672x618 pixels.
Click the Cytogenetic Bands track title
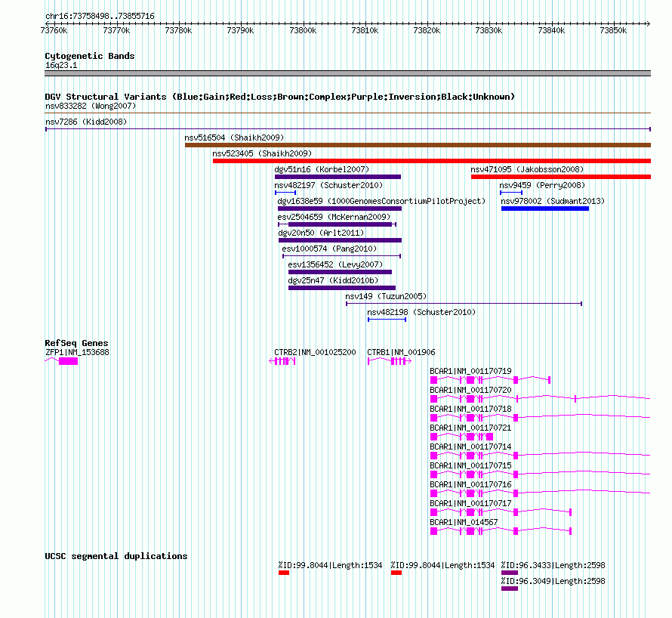click(90, 56)
